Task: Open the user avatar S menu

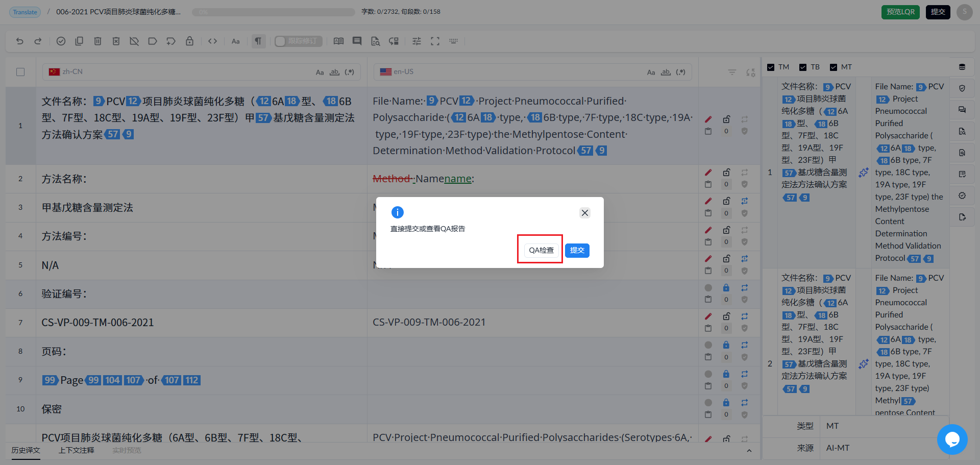Action: coord(964,12)
